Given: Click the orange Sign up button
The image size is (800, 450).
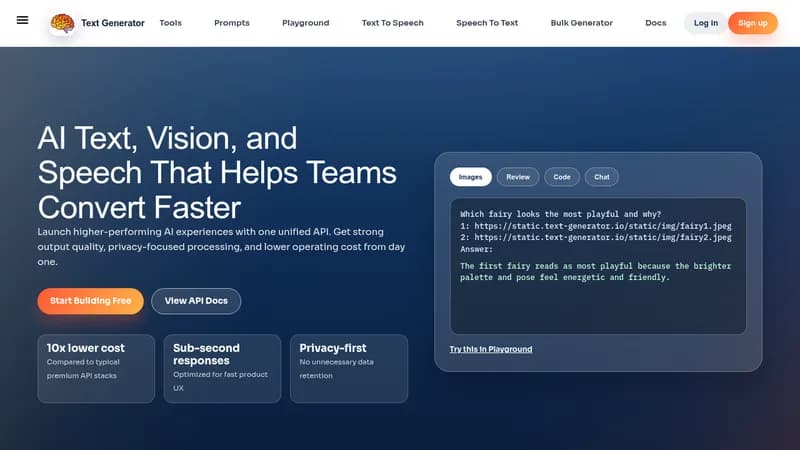Looking at the screenshot, I should click(x=753, y=23).
